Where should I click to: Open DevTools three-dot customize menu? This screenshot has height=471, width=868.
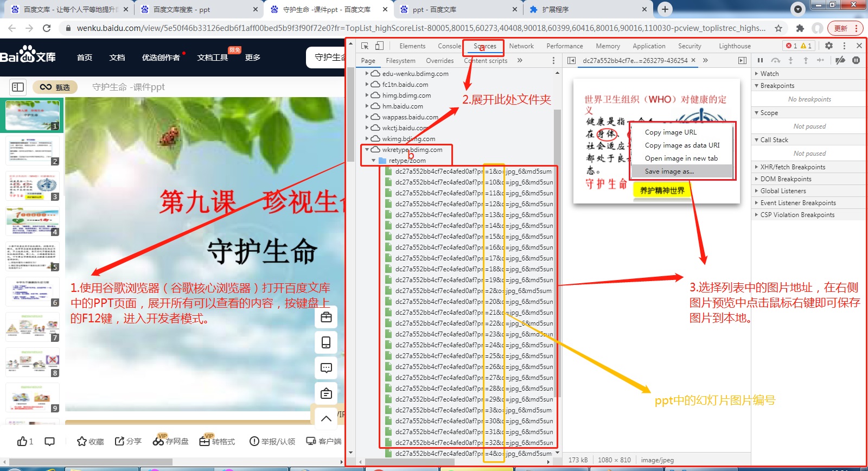844,46
